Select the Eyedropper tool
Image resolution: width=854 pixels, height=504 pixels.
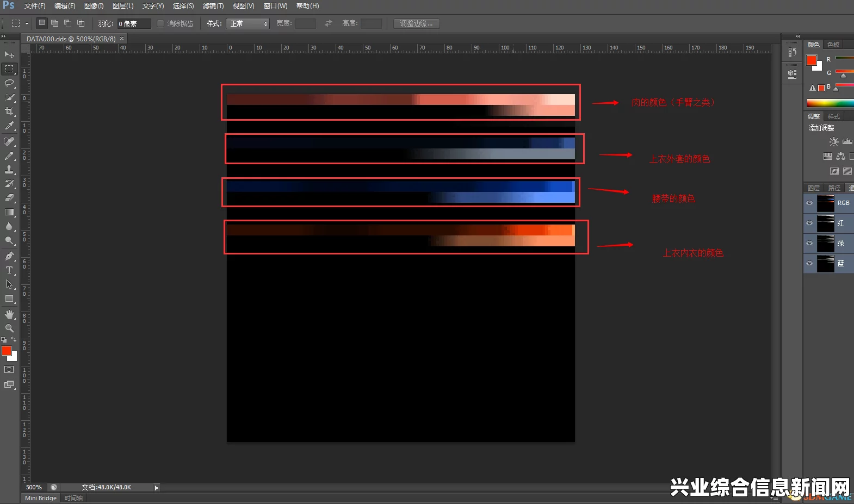(9, 126)
